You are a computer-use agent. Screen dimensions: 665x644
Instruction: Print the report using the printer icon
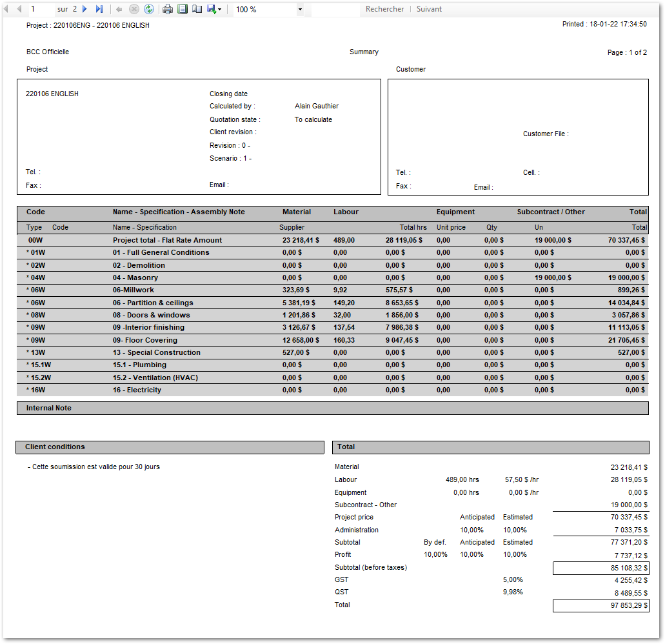pyautogui.click(x=168, y=9)
